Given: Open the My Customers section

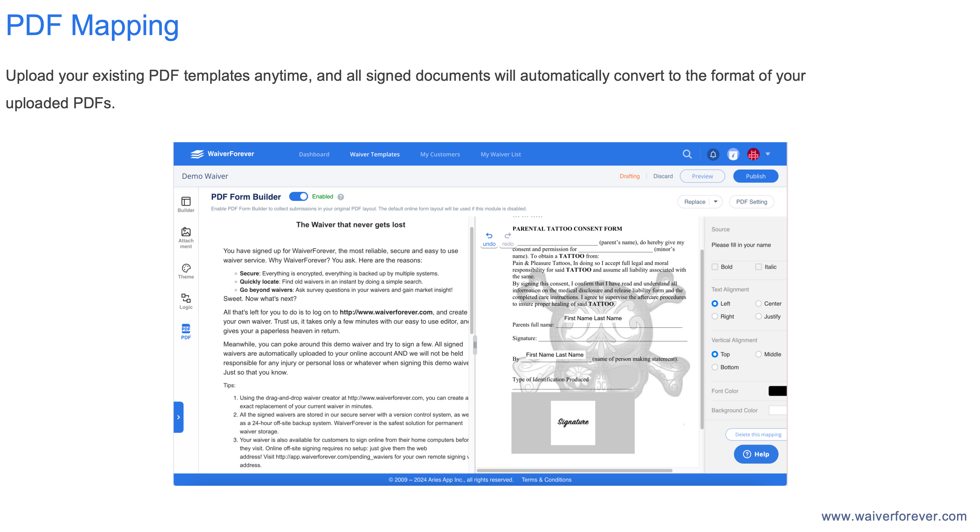Looking at the screenshot, I should 440,155.
